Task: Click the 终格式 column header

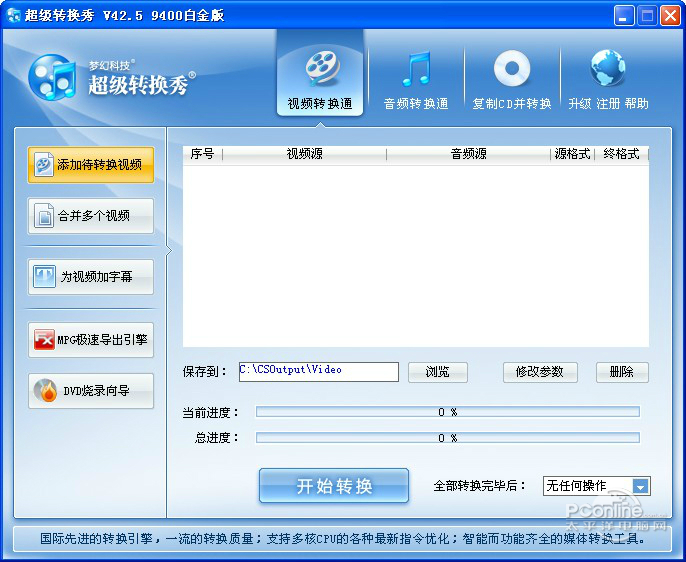Action: point(621,154)
